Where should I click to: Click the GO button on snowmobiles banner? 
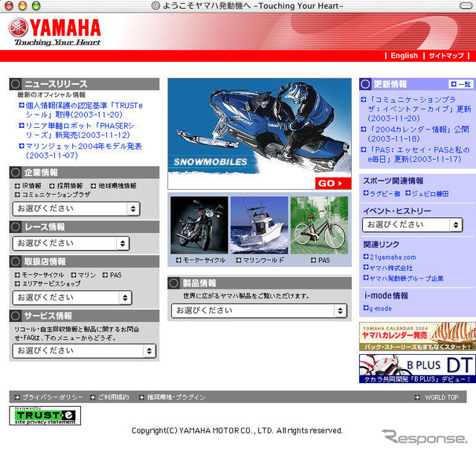click(333, 184)
